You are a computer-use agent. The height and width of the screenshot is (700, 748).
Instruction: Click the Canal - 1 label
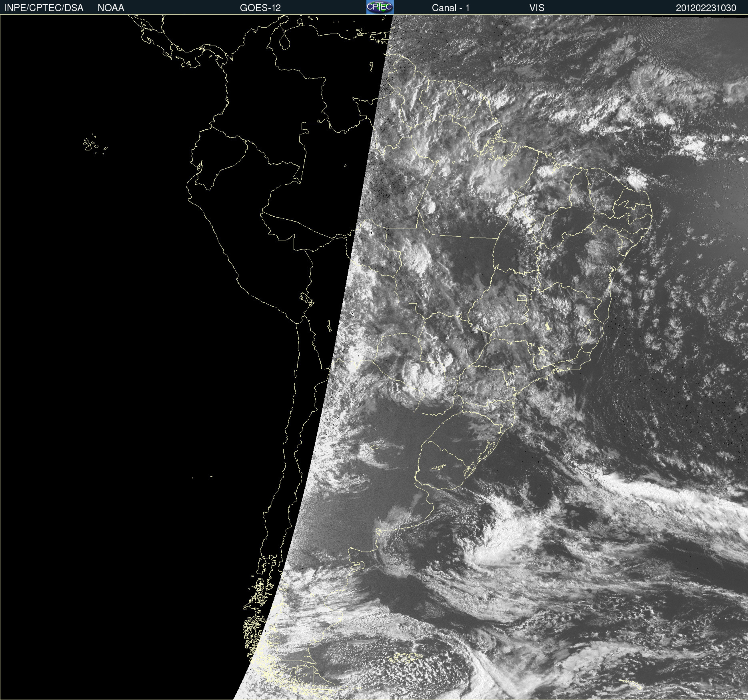point(451,8)
